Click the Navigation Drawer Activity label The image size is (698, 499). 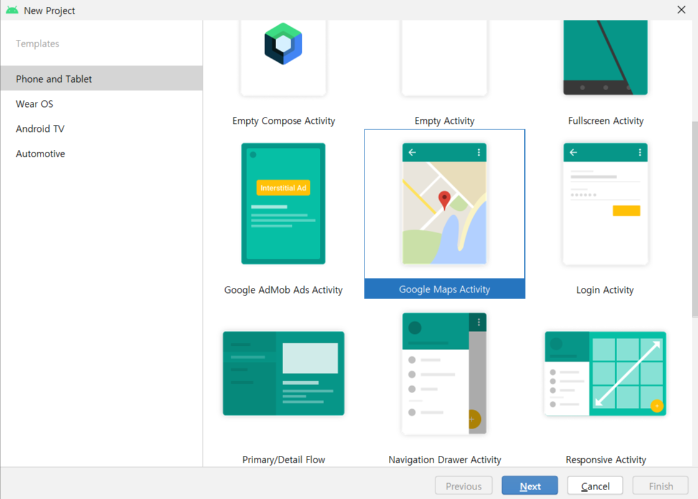(444, 459)
